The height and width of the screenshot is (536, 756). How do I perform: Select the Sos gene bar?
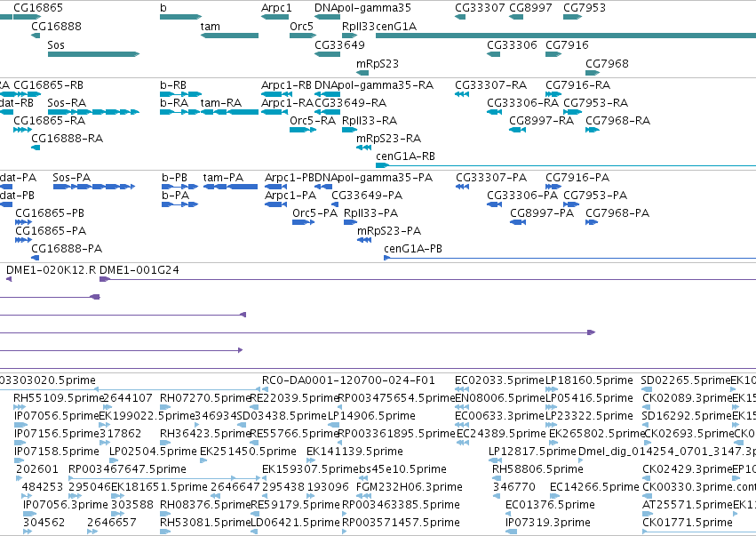click(93, 54)
